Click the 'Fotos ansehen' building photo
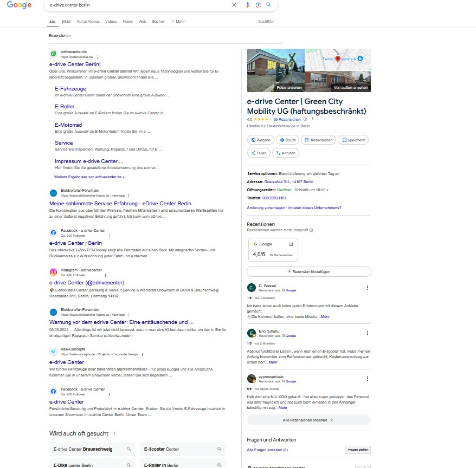 276,70
